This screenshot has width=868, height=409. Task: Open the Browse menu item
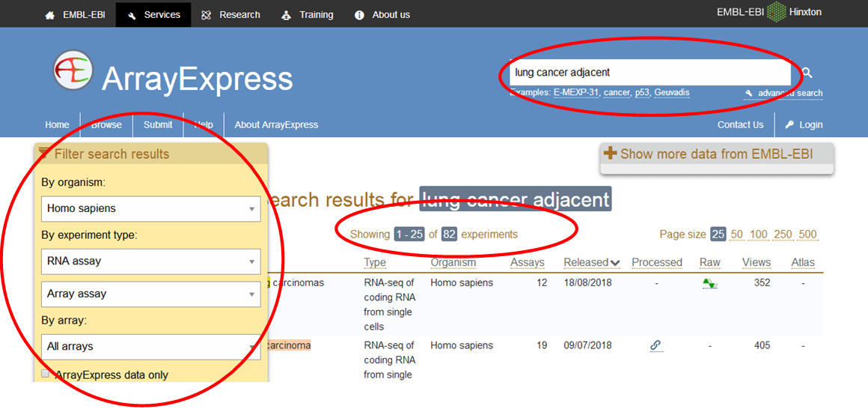tap(106, 125)
